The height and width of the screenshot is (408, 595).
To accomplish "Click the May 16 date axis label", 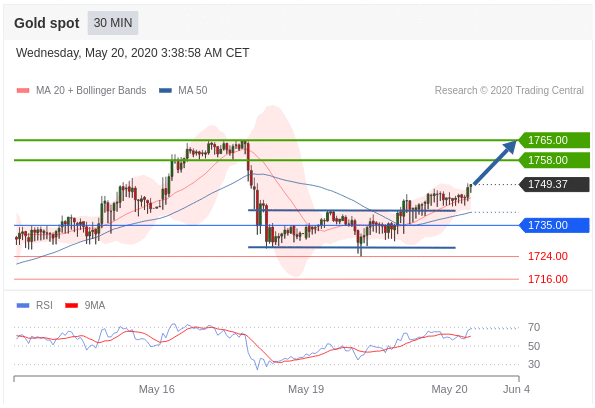I will click(x=156, y=389).
